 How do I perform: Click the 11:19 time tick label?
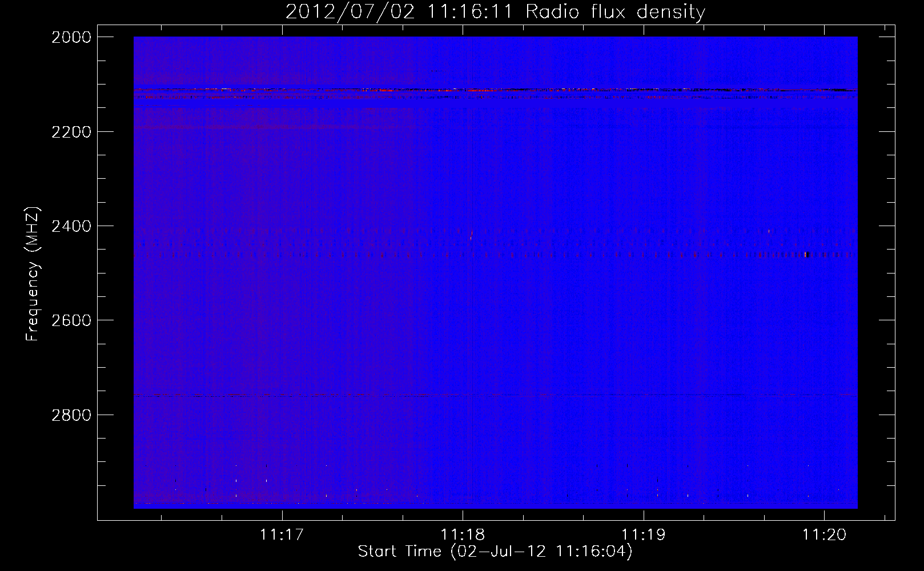644,535
